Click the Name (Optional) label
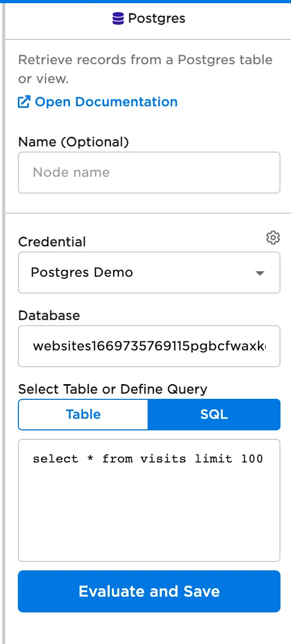This screenshot has height=644, width=291. (x=74, y=142)
